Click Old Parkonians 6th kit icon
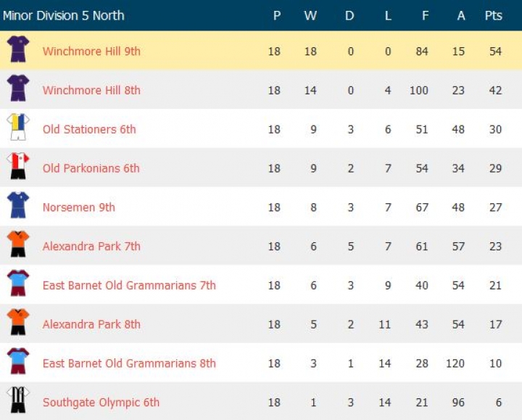 (18, 168)
